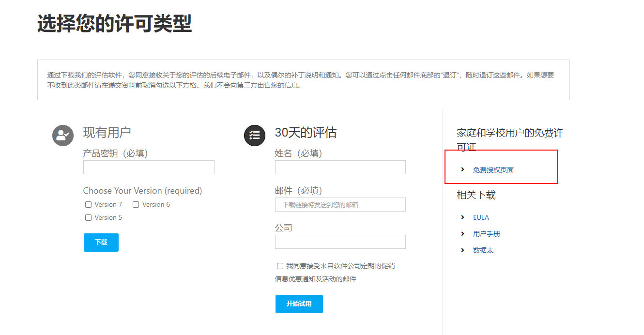
Task: Check the Version 6 checkbox
Action: tap(136, 205)
